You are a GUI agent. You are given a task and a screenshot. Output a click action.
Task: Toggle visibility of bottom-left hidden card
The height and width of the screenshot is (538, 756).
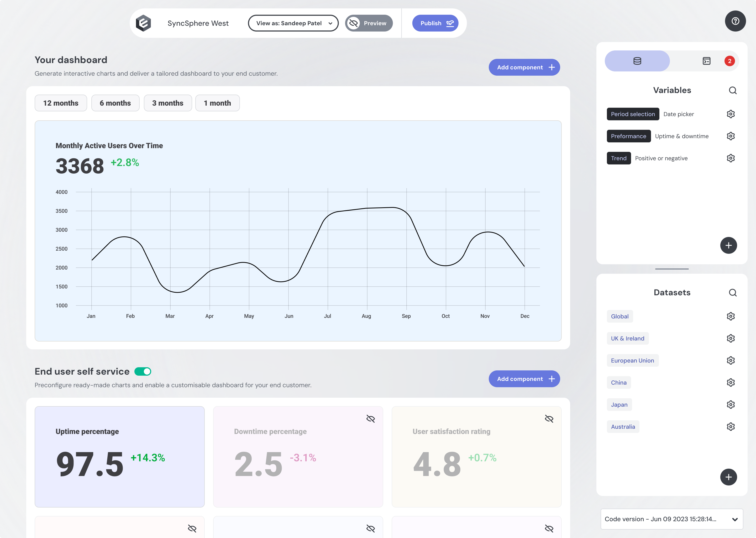[x=192, y=529]
